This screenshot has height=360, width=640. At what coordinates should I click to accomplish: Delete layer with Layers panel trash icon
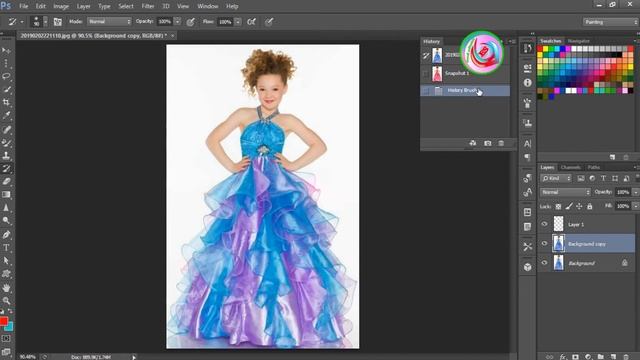[626, 357]
